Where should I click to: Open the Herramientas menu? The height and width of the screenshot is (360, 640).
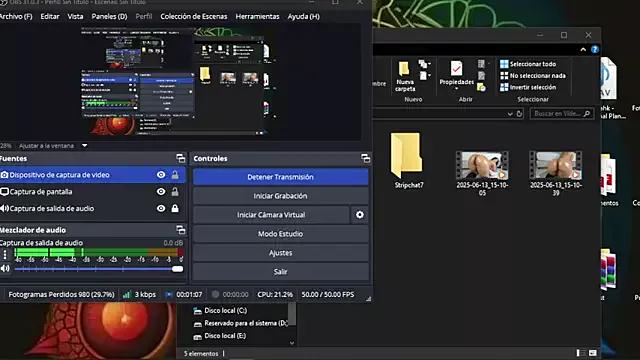tap(257, 16)
